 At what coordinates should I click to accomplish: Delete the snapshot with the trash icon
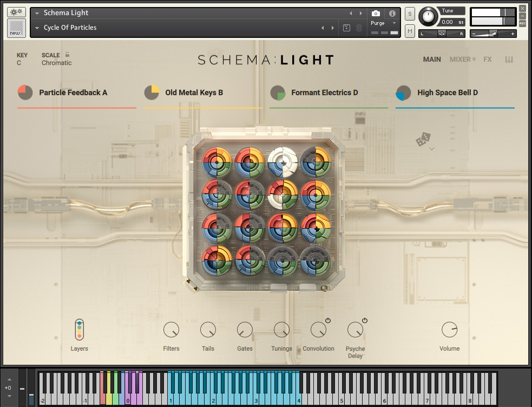[359, 28]
